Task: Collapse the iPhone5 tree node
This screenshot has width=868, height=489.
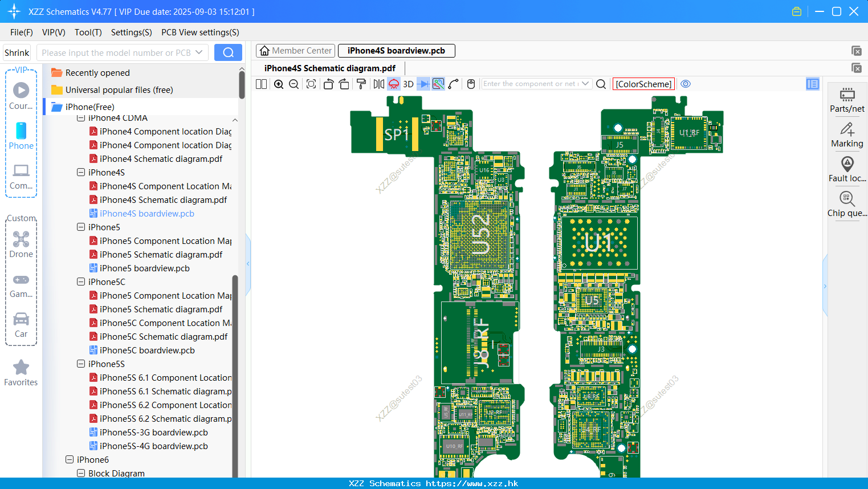Action: (81, 227)
